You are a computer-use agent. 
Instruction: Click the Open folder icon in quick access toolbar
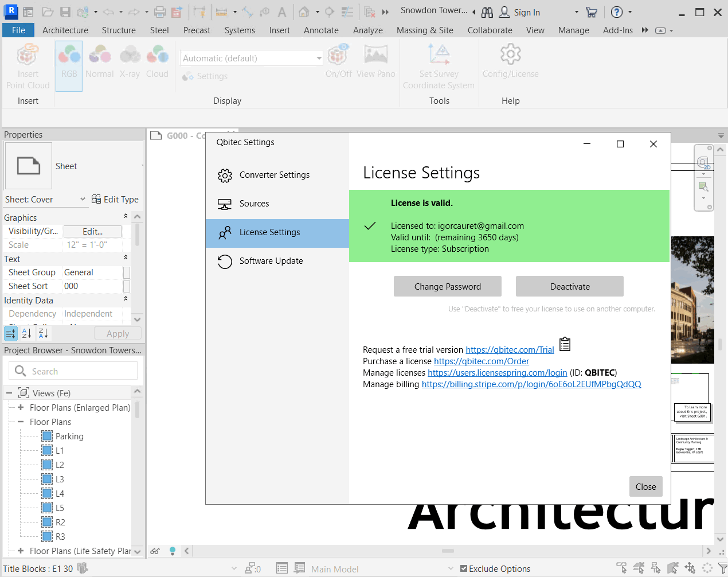click(x=48, y=12)
